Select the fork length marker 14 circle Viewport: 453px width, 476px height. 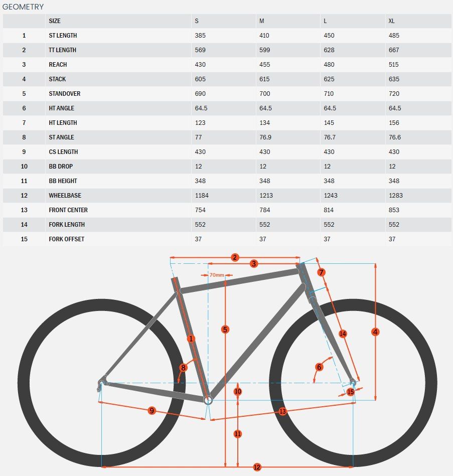click(x=343, y=334)
